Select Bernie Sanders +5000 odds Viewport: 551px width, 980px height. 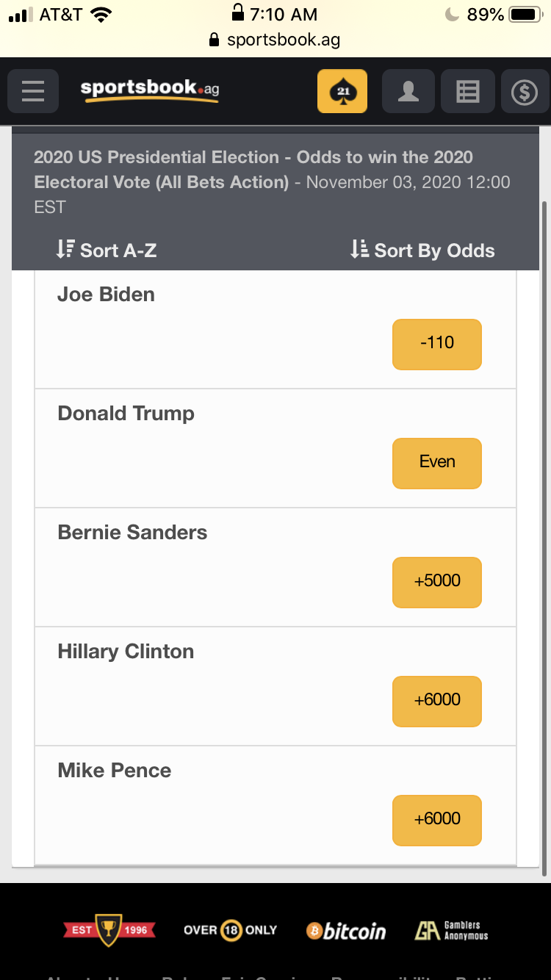[x=437, y=582]
